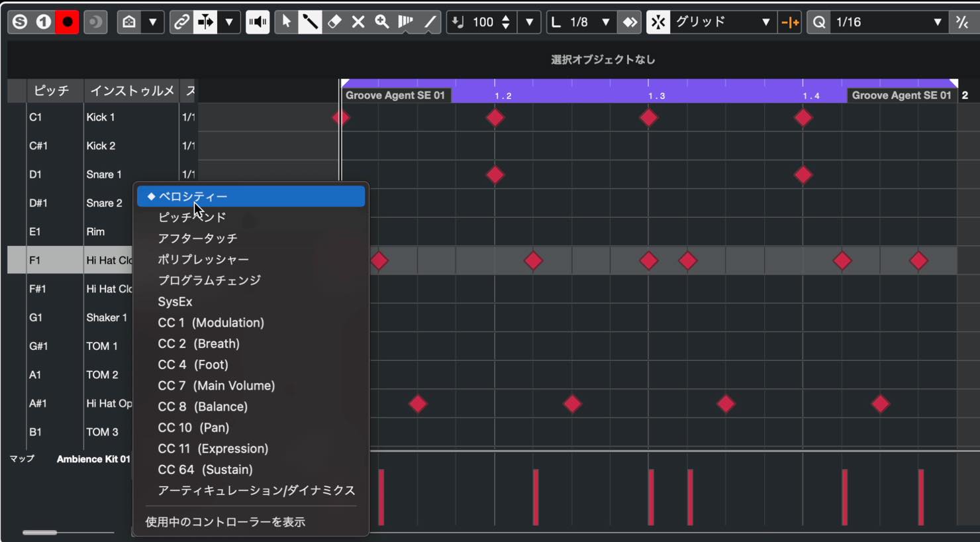
Task: Choose CC 8 (Balance) menu entry
Action: click(251, 406)
